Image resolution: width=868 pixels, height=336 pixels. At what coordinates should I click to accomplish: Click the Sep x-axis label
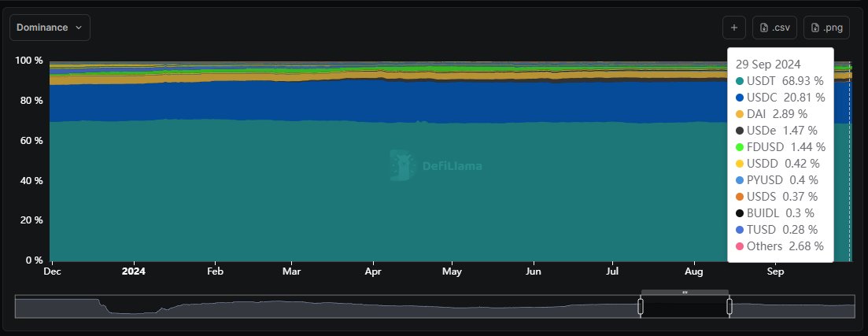[776, 271]
